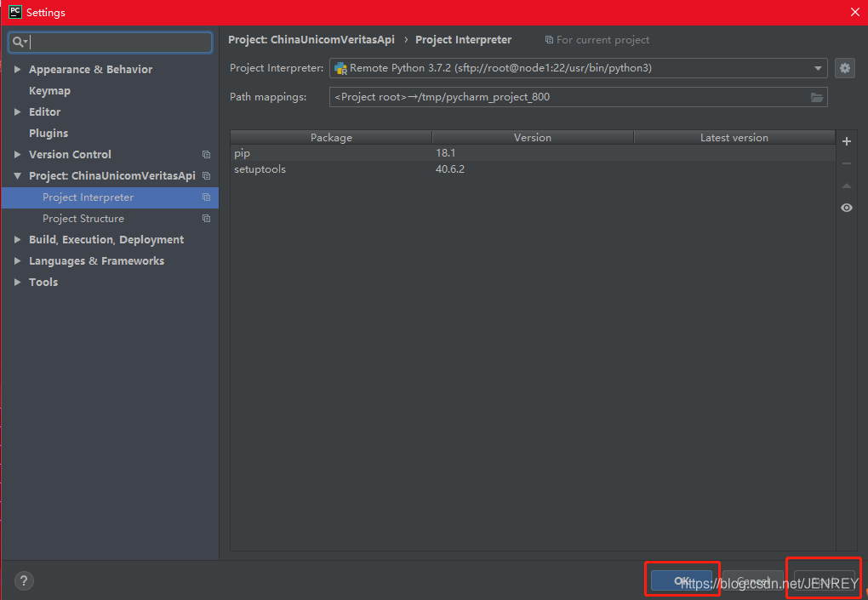Click the Remote Python interpreter icon

(x=340, y=69)
